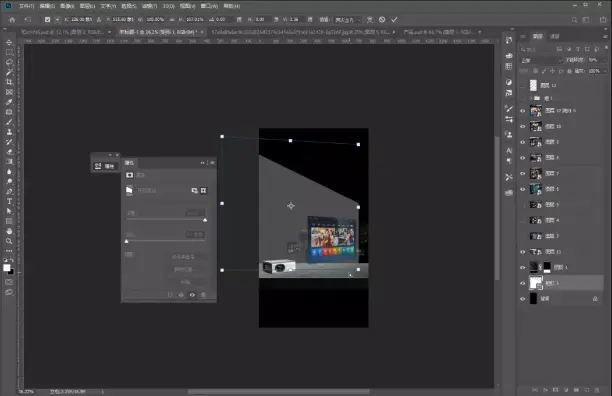612x396 pixels.
Task: Open the 3D menu
Action: (168, 6)
